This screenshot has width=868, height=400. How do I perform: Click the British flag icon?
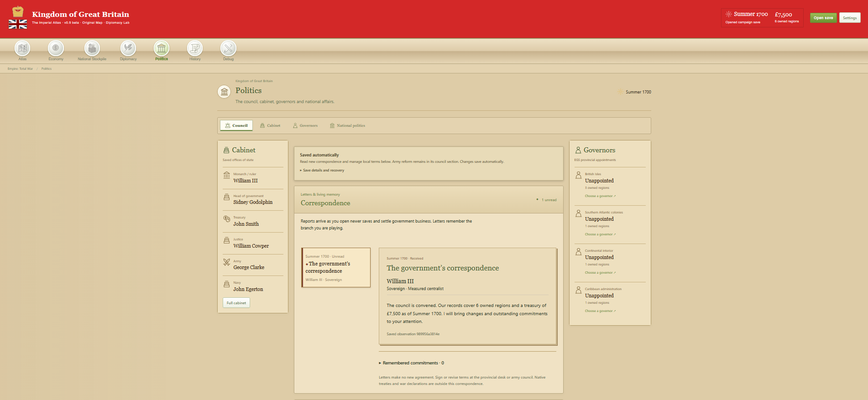pos(18,24)
